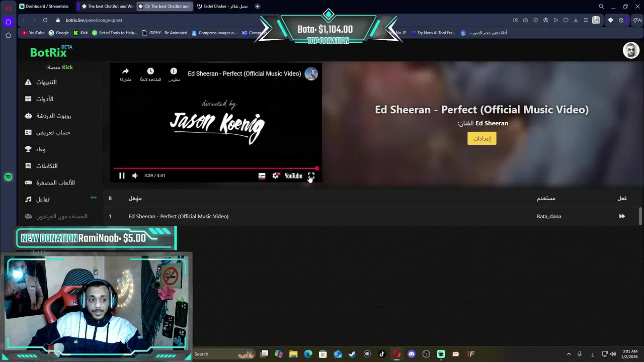Viewport: 644px width, 362px height.
Task: Open the GIPHY - Be Animated bookmark
Action: [165, 33]
